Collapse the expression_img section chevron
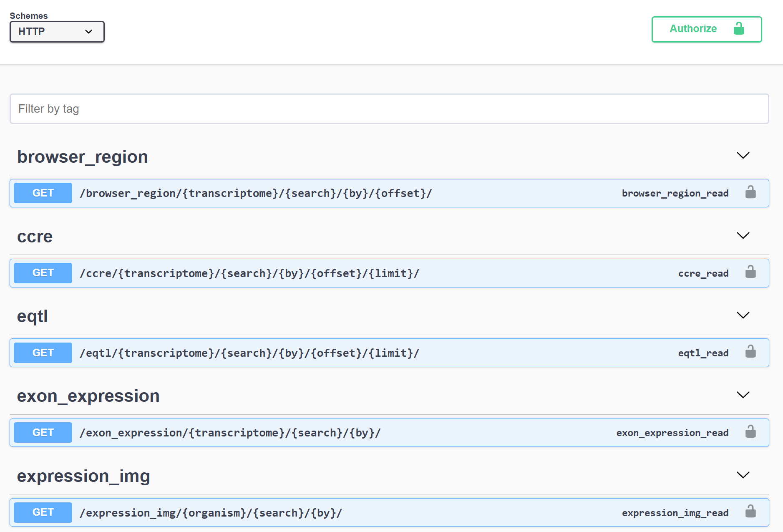Viewport: 783px width, 532px height. [x=743, y=475]
